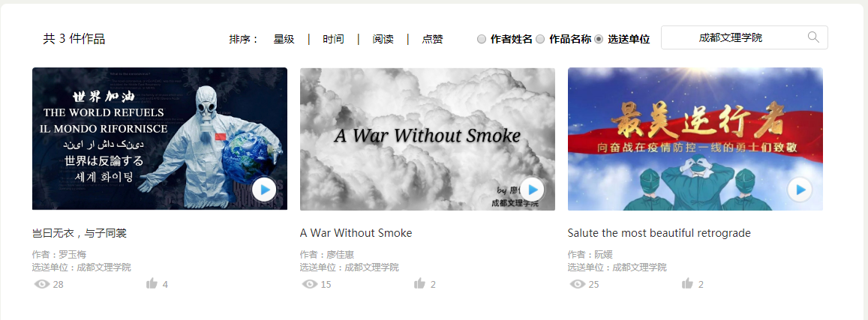
Task: Open the cloud A War Without Smoke thumbnail
Action: [x=428, y=139]
